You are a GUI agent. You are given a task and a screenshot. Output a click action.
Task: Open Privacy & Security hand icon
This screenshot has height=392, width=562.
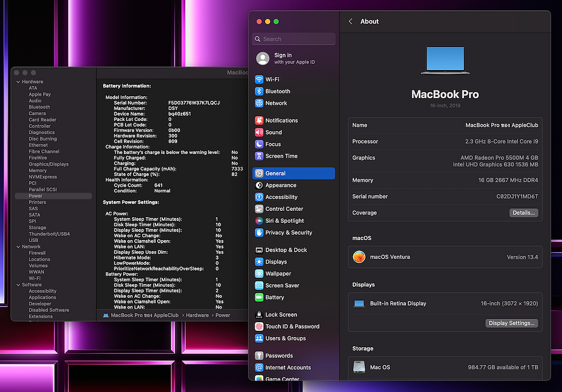tap(259, 233)
